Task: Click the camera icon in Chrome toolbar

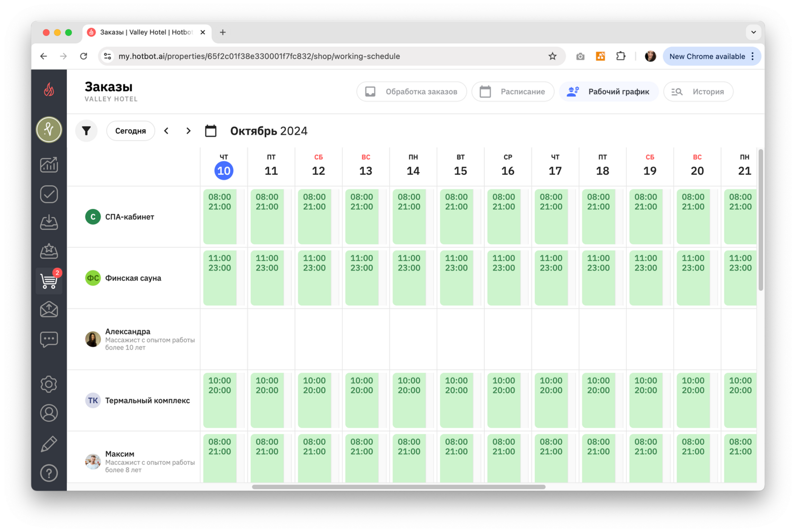Action: [x=580, y=56]
